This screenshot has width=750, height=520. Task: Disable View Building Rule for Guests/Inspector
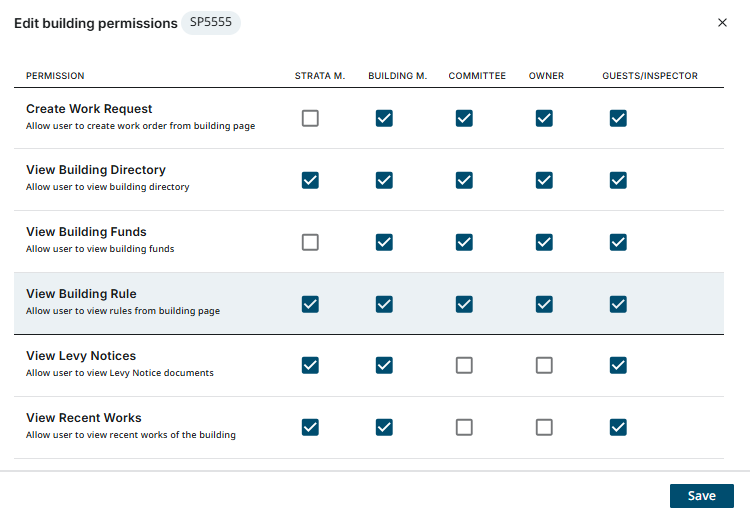tap(618, 304)
